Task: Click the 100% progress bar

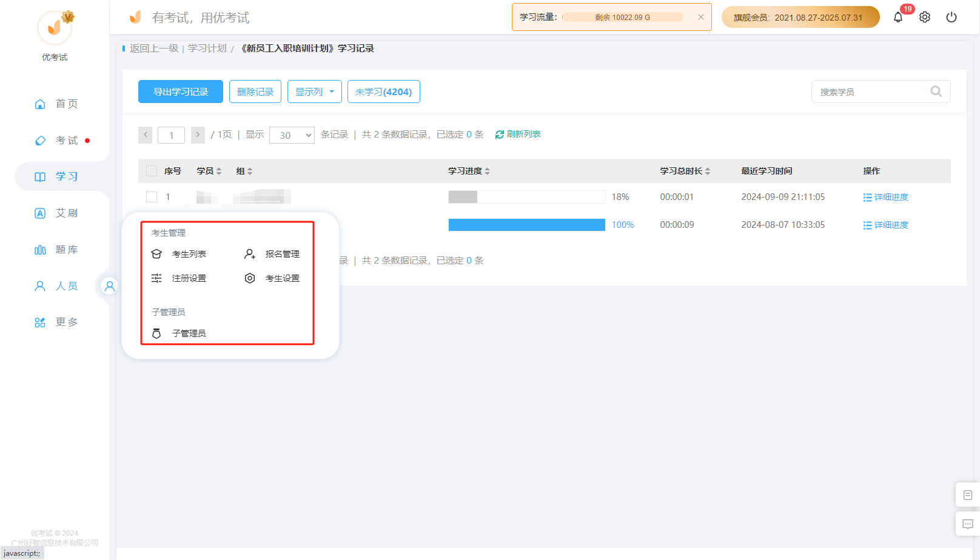Action: click(x=527, y=225)
